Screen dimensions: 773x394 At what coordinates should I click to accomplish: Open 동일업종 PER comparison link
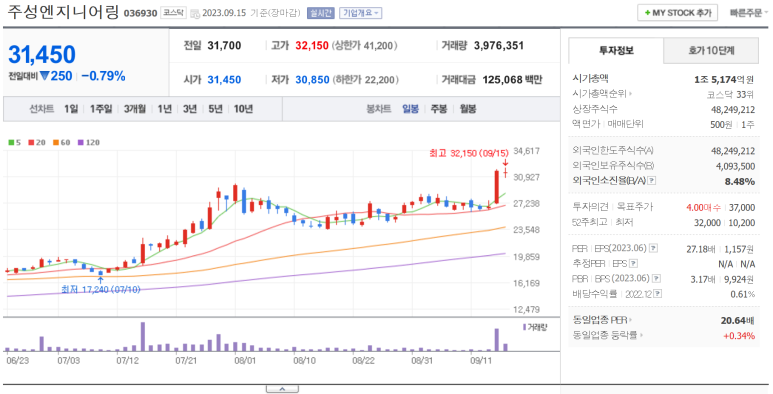602,321
